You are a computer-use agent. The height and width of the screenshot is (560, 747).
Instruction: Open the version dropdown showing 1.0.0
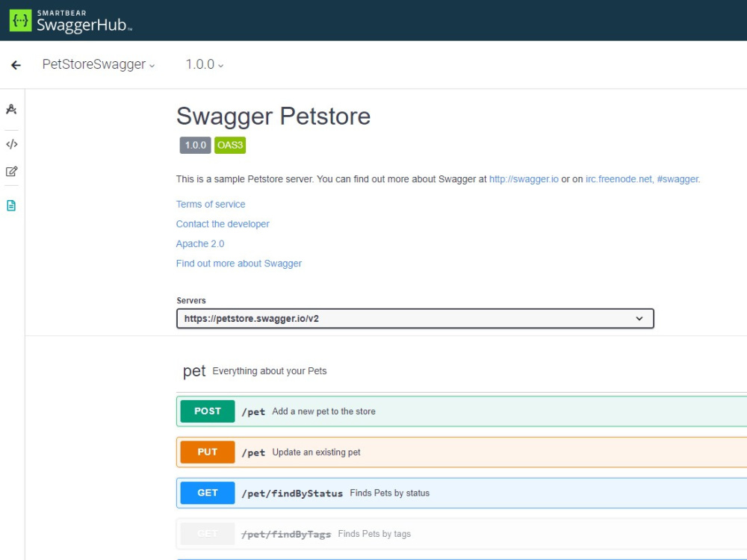[203, 65]
